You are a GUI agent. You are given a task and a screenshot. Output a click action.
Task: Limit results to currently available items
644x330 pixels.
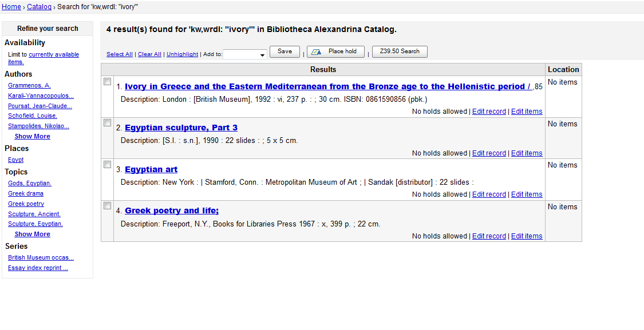pyautogui.click(x=53, y=55)
